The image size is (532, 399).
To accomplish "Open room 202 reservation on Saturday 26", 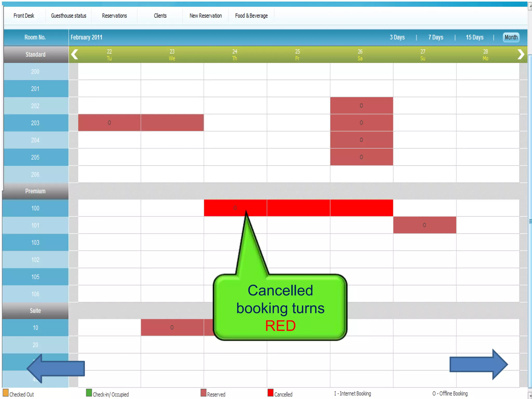I will point(361,105).
